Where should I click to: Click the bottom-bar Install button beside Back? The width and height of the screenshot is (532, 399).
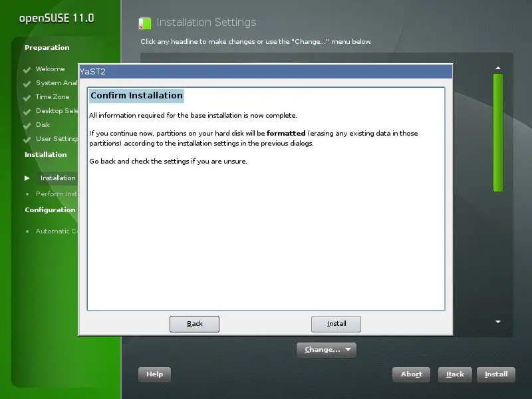click(x=496, y=374)
